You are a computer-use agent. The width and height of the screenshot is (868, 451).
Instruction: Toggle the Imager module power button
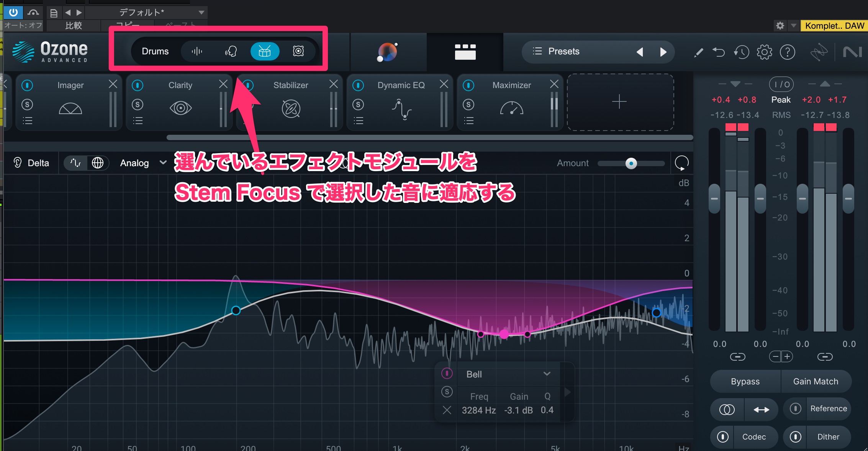(x=27, y=85)
